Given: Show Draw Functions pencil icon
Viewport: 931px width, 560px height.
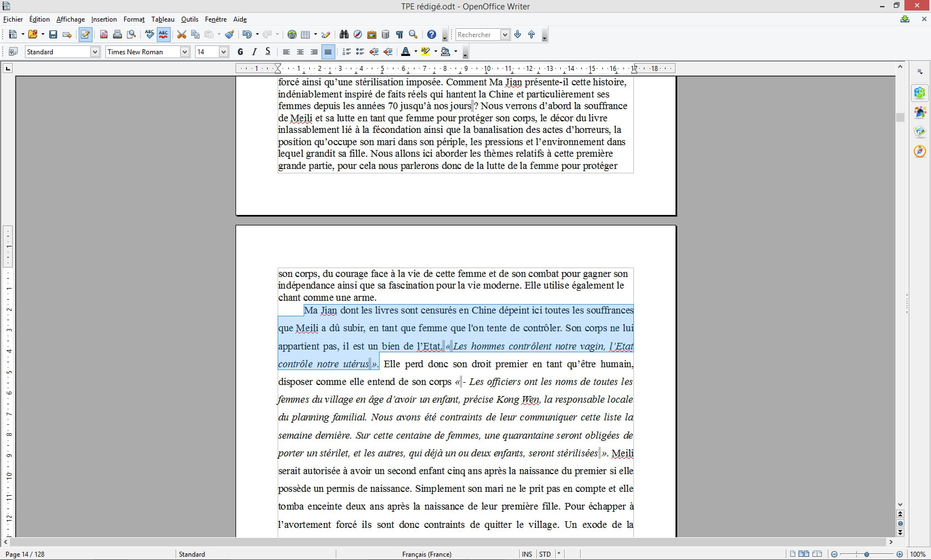Looking at the screenshot, I should click(326, 35).
